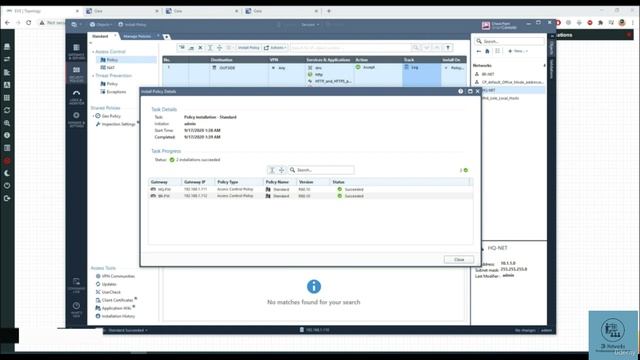
Task: Select CP_default_Office_Mode_addresses network object
Action: (x=509, y=82)
